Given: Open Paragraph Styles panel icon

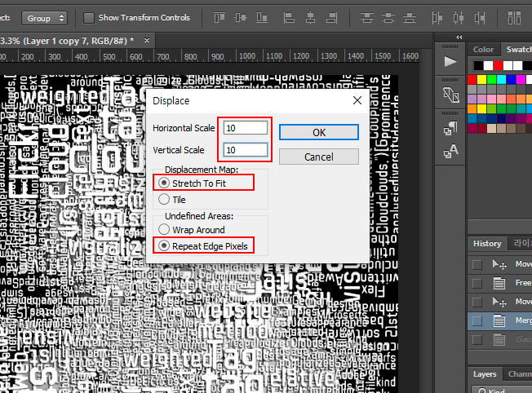Looking at the screenshot, I should tap(450, 128).
